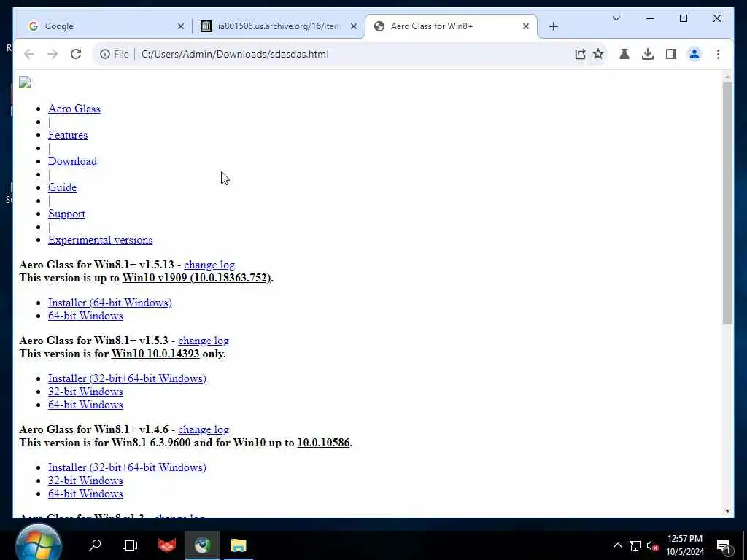
Task: Click 64-bit Windows link under v1.5.13
Action: tap(85, 316)
